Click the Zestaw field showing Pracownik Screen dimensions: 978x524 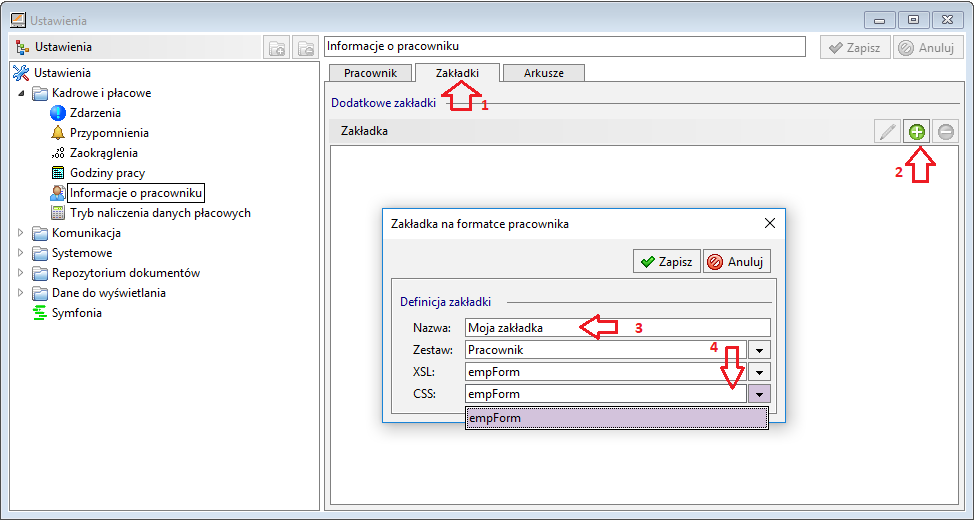point(605,350)
